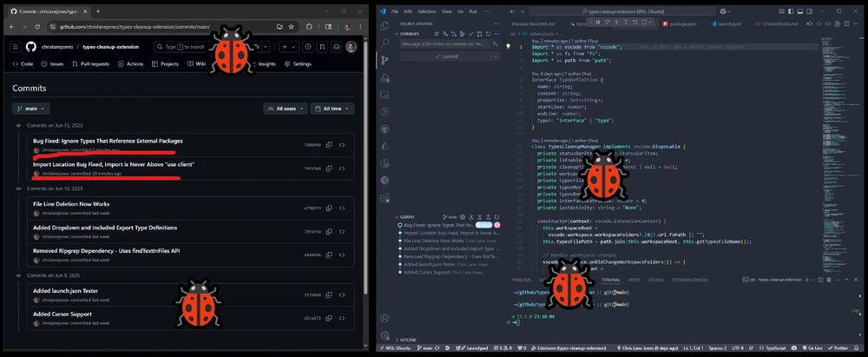This screenshot has width=868, height=357.
Task: Open the Issues tab on GitHub
Action: 53,63
